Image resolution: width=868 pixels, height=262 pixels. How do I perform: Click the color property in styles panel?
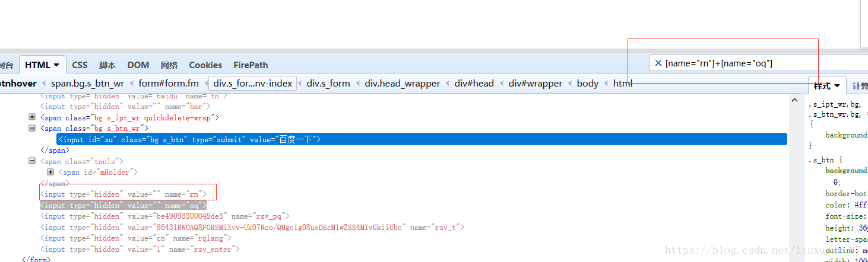pyautogui.click(x=837, y=205)
